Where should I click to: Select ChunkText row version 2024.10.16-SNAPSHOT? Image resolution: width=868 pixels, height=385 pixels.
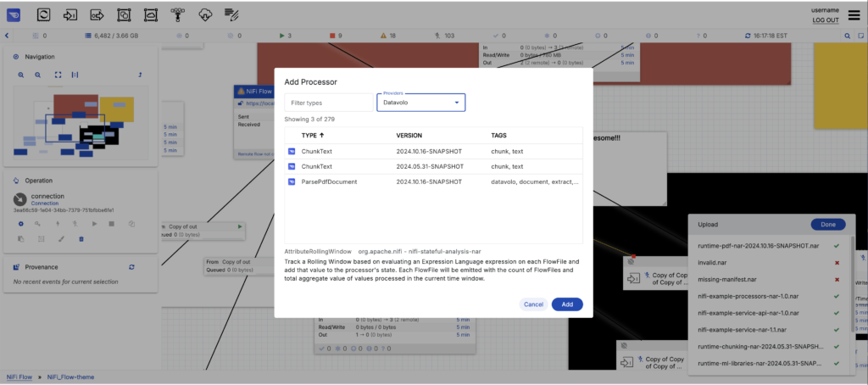(x=433, y=151)
